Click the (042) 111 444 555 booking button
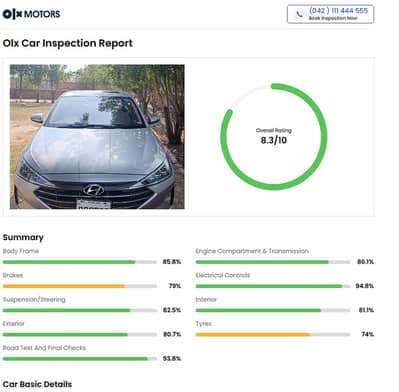Image resolution: width=399 pixels, height=392 pixels. pos(330,14)
